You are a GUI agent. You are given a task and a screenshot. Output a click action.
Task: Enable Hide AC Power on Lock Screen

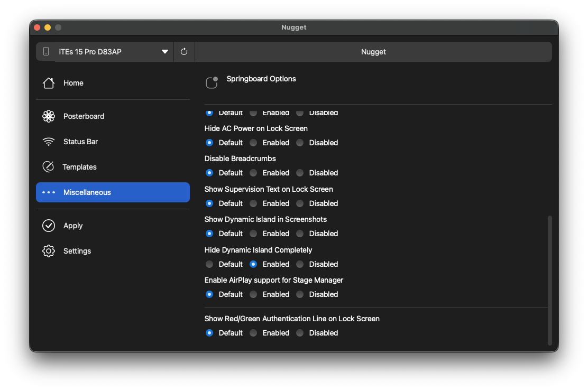pos(254,143)
